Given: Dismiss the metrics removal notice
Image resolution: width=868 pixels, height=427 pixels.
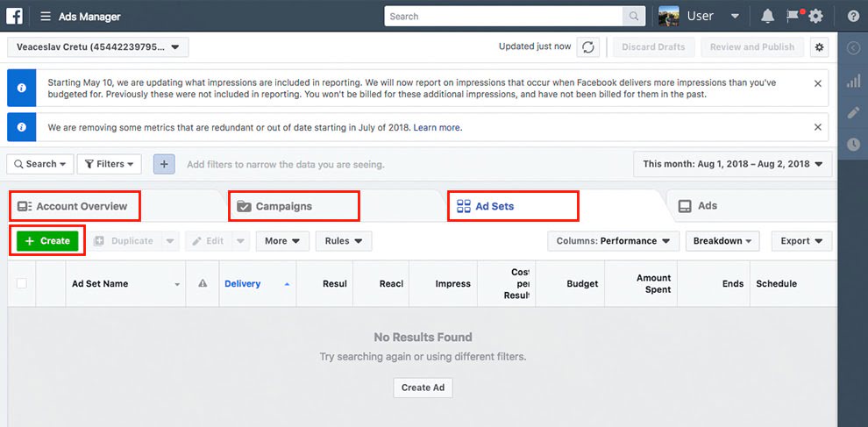Looking at the screenshot, I should (x=818, y=127).
